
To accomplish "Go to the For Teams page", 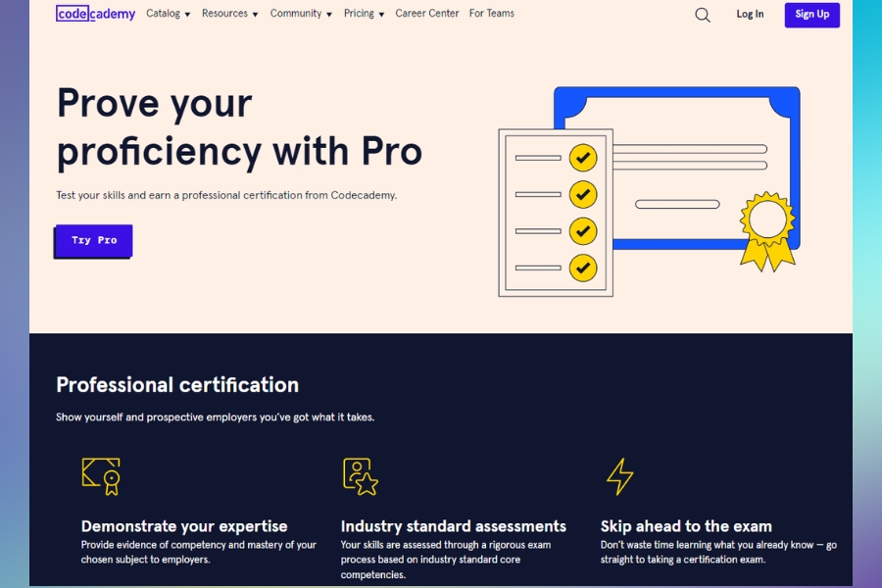I will point(492,14).
